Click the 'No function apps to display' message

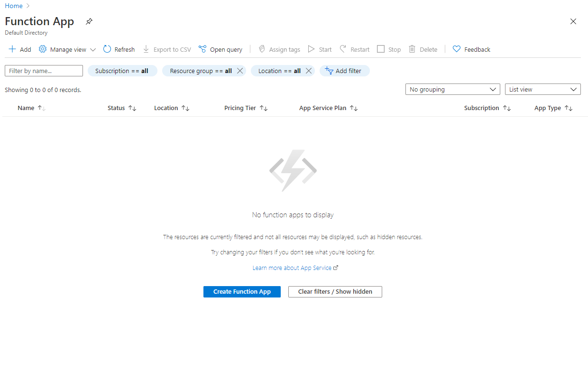(x=293, y=215)
